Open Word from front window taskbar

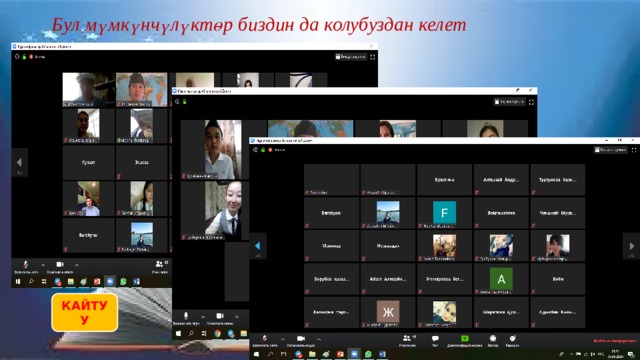pos(382,354)
